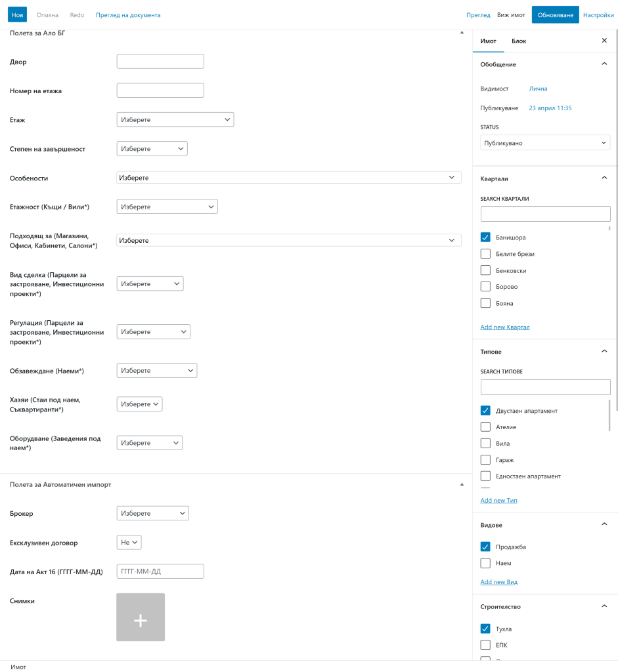Viewport: 618px width, 672px height.
Task: Switch to the Блок tab
Action: [519, 41]
